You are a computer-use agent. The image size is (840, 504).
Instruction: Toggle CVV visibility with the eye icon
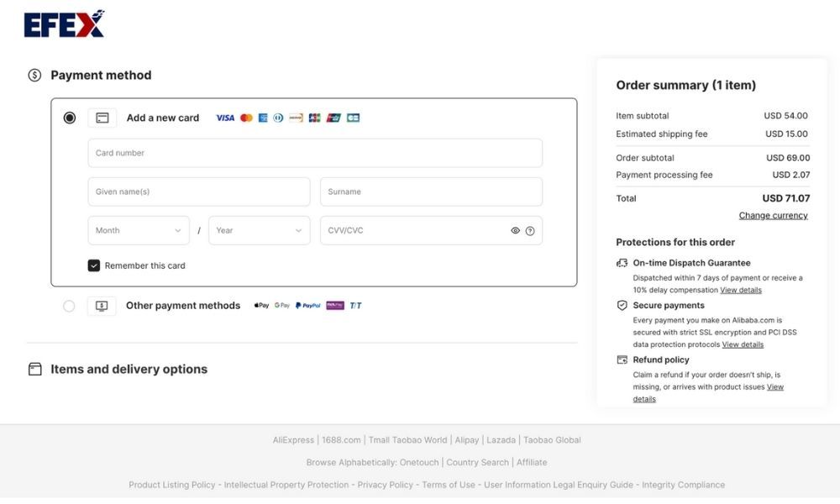tap(516, 231)
